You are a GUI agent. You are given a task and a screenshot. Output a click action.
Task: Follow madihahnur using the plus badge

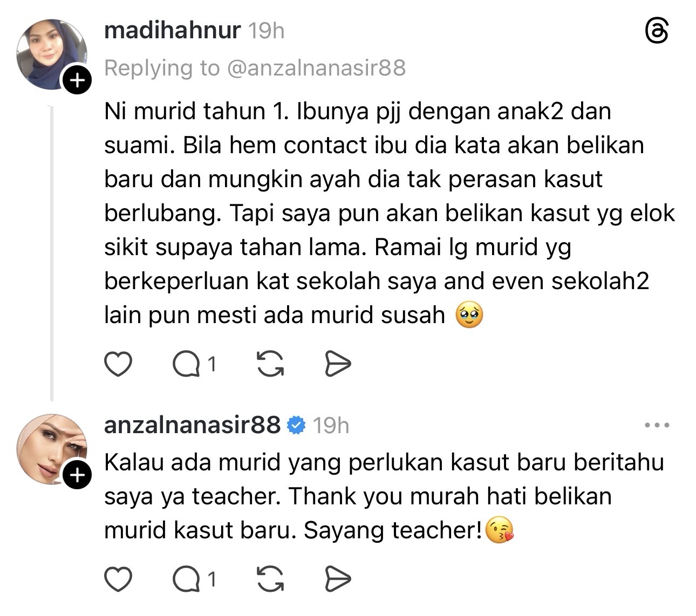(x=78, y=81)
